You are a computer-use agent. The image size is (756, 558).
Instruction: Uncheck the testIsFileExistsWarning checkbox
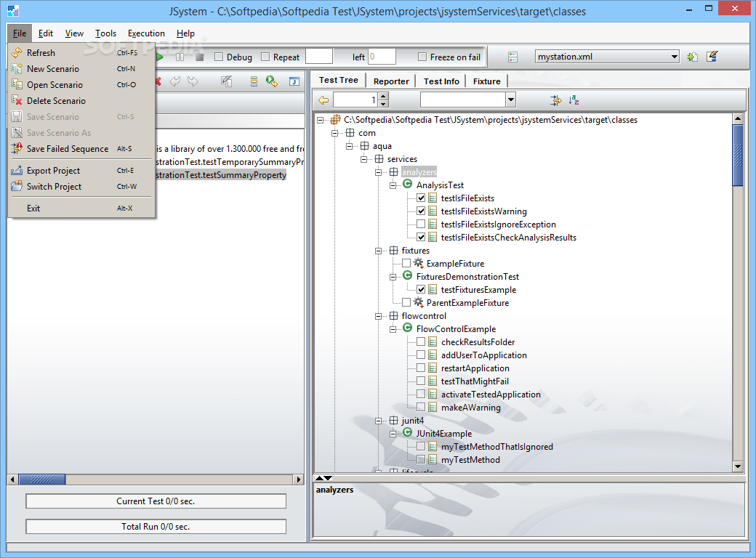point(421,211)
